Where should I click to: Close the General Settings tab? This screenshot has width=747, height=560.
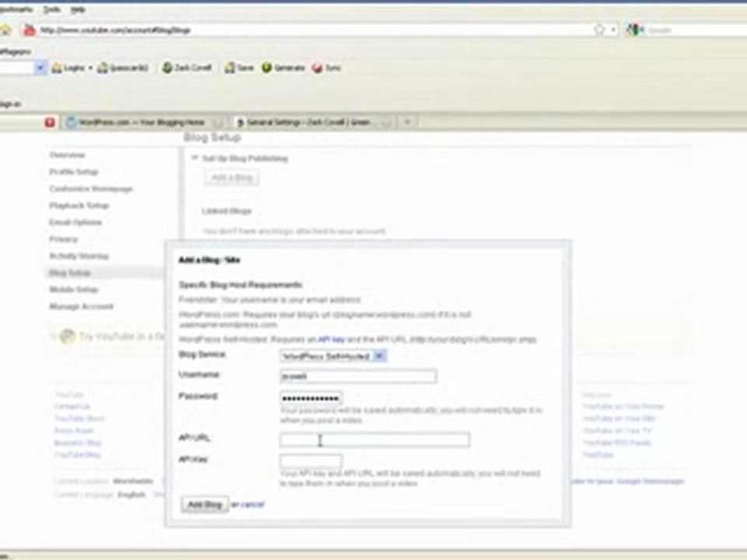[387, 123]
